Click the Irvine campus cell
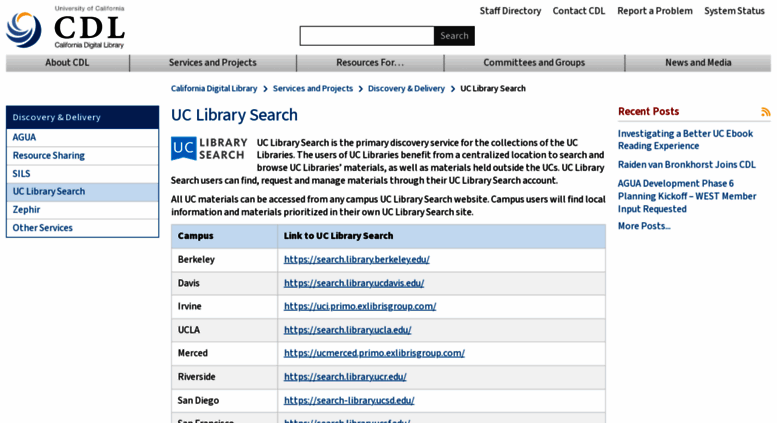 click(x=224, y=307)
